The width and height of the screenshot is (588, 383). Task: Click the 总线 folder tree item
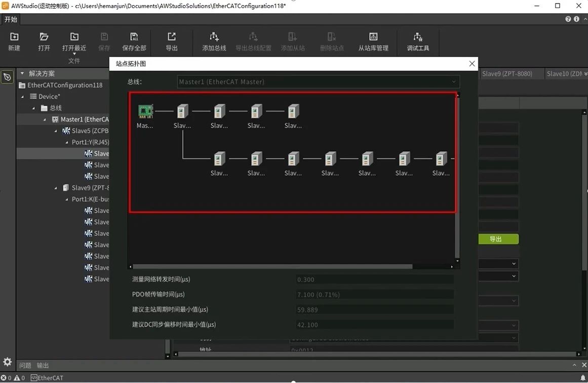51,108
